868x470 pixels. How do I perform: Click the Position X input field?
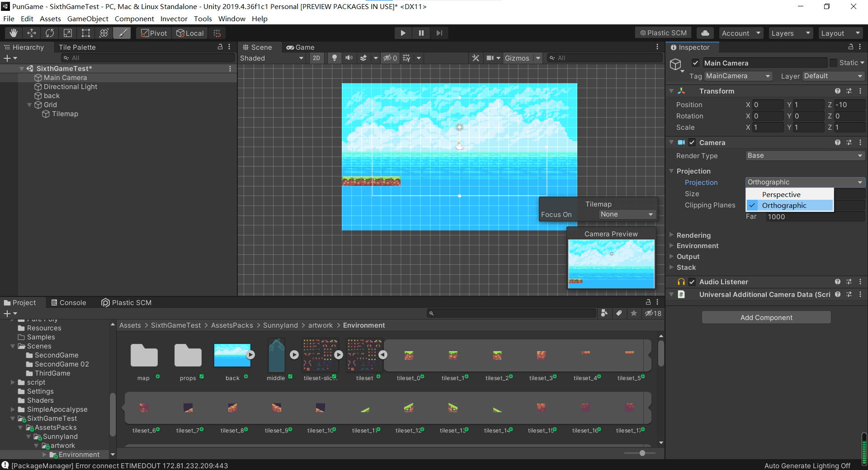tap(768, 104)
